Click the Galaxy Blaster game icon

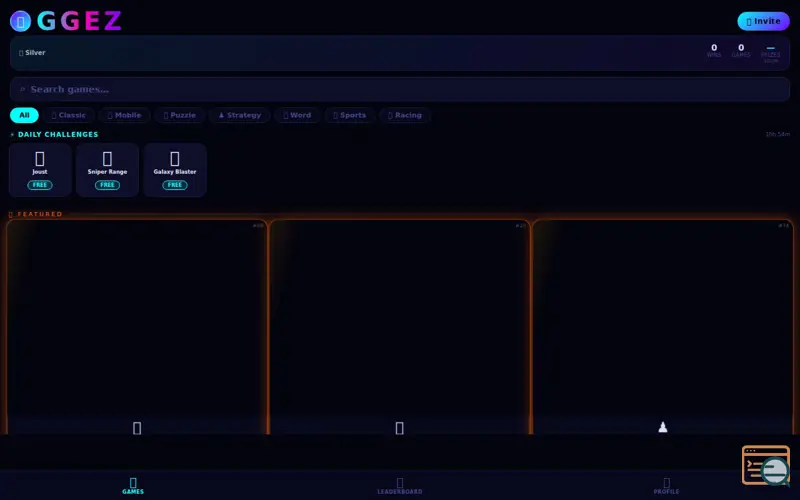coord(174,159)
